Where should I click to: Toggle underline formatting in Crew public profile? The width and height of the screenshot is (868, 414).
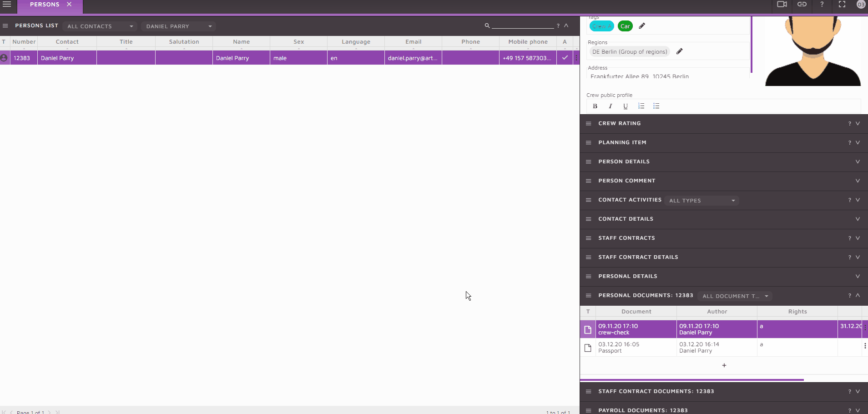pos(626,106)
